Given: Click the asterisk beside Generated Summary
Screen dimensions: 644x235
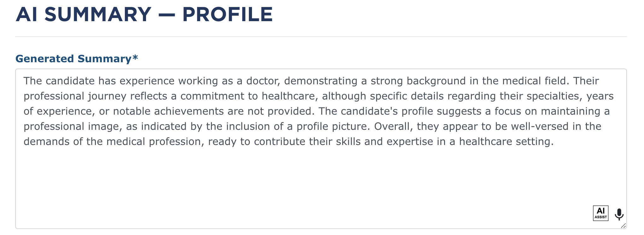Looking at the screenshot, I should point(135,58).
